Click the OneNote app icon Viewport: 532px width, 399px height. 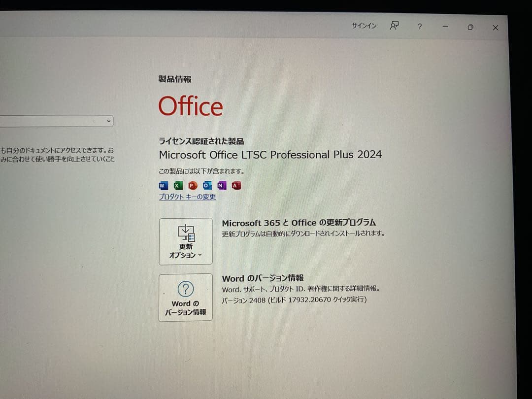[222, 186]
